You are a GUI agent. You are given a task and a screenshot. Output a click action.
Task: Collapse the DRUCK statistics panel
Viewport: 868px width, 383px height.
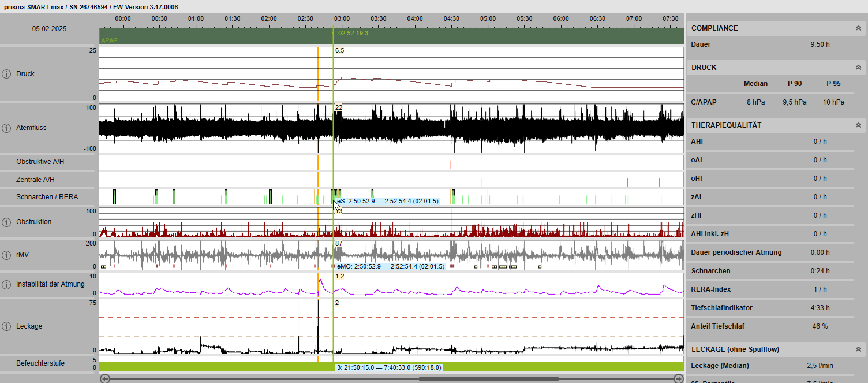click(858, 68)
